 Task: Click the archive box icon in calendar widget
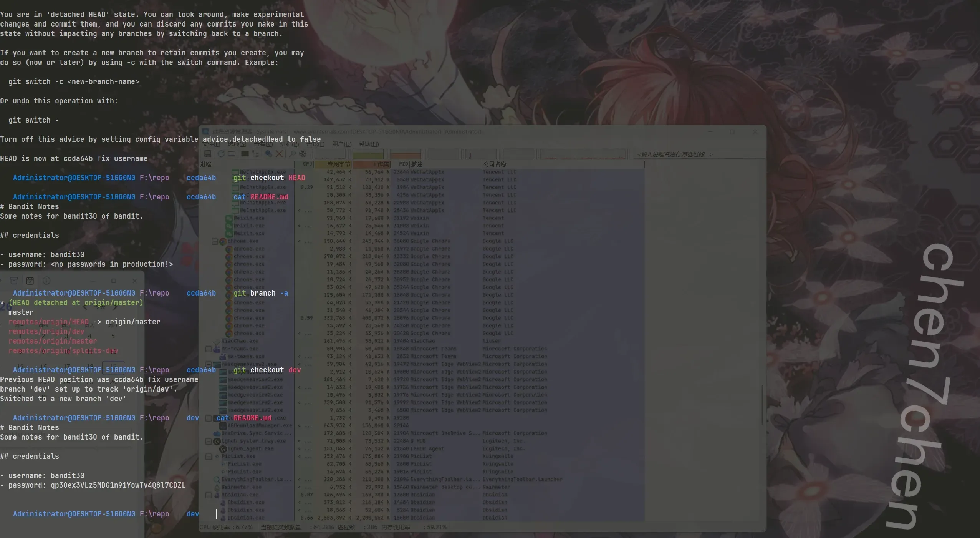tap(14, 281)
